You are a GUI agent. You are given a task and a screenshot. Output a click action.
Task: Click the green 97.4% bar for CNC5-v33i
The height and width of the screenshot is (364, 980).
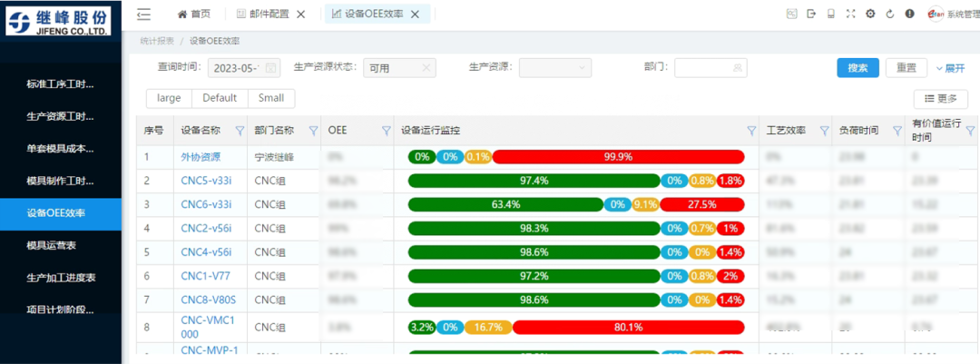534,181
